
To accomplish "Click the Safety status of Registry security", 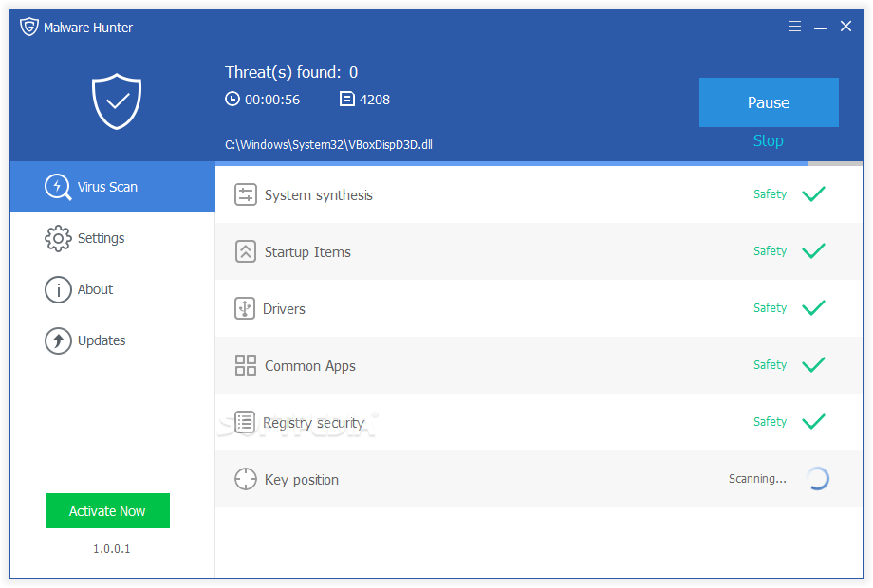I will (x=770, y=422).
